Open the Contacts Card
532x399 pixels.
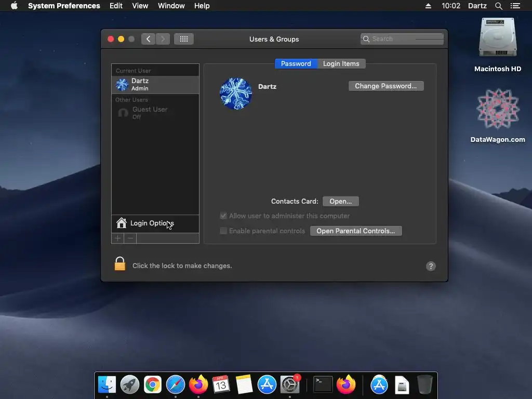click(341, 201)
